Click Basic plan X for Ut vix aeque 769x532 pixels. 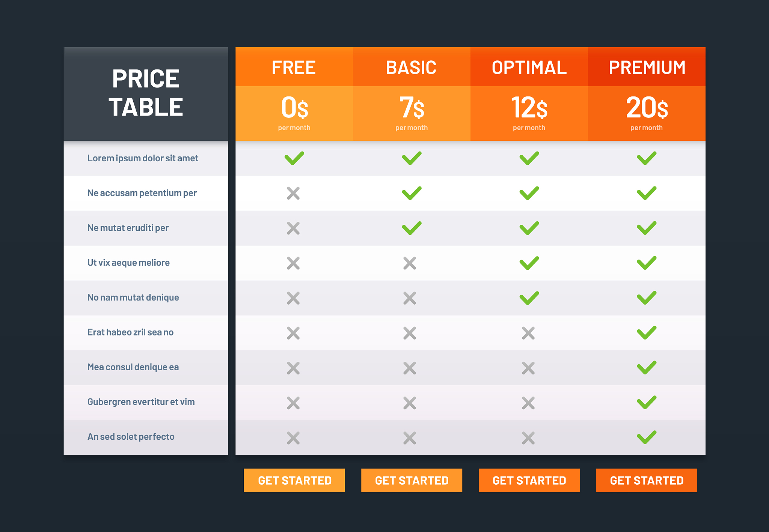tap(410, 263)
